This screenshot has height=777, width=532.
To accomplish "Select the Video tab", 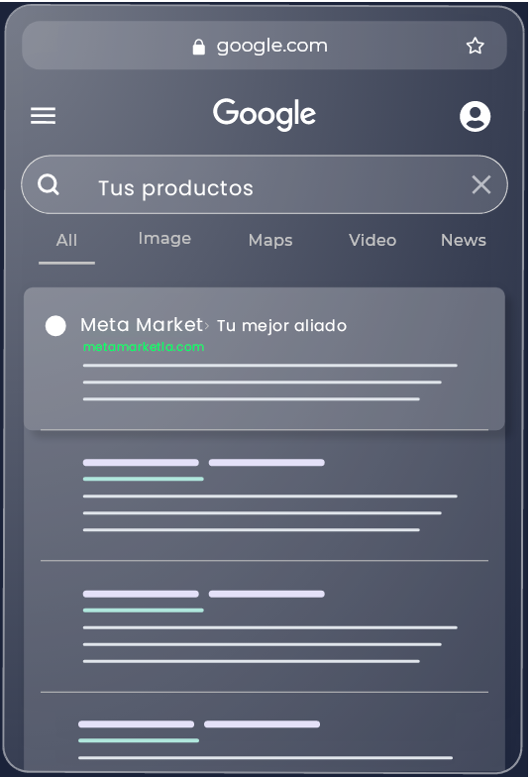I will (x=372, y=240).
